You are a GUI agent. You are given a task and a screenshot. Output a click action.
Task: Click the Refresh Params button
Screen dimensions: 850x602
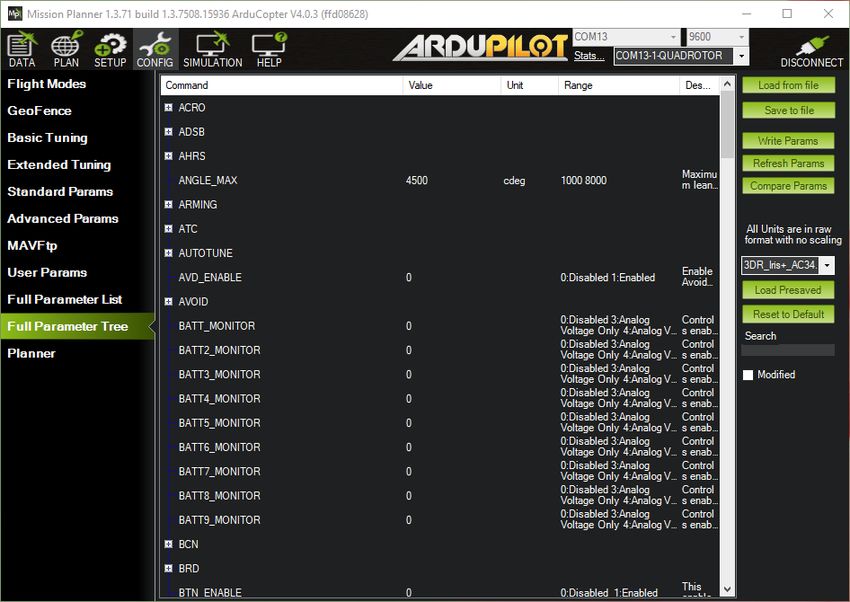point(788,163)
